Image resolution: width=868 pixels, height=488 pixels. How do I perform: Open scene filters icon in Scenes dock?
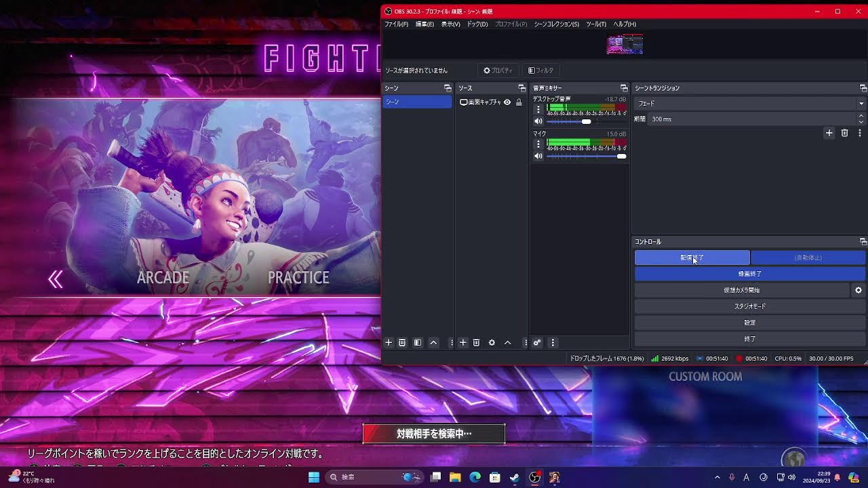pyautogui.click(x=418, y=343)
